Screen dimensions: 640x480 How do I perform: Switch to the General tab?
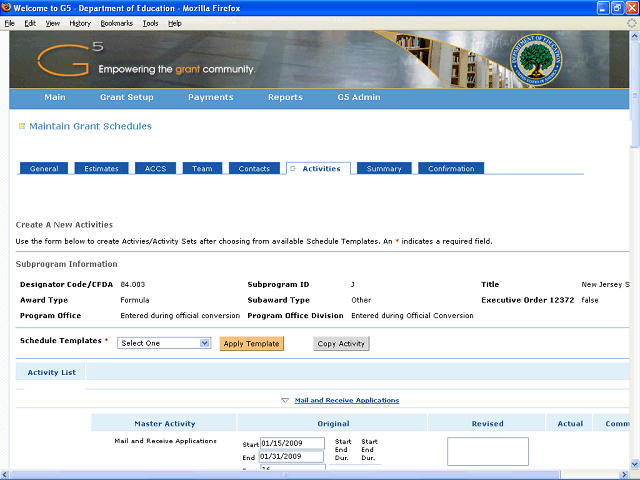pyautogui.click(x=44, y=169)
